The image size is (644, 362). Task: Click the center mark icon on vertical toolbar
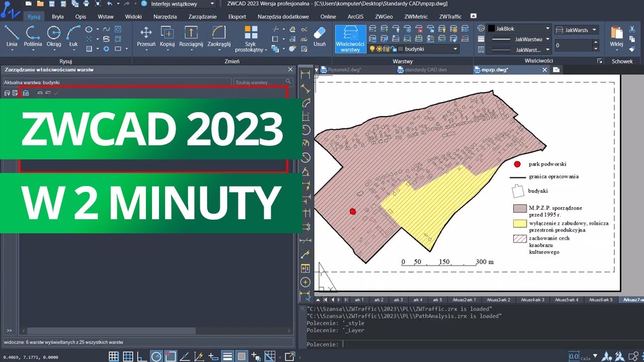tap(305, 282)
